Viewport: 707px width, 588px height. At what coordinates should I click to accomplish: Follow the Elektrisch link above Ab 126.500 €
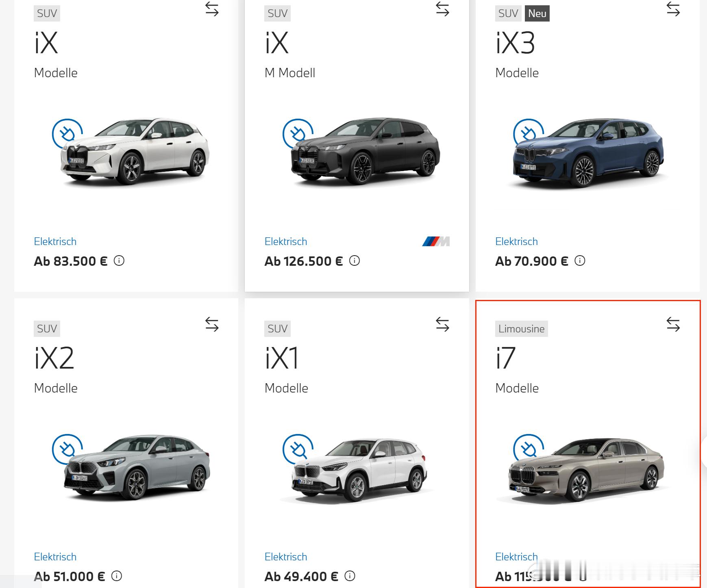[x=286, y=241]
